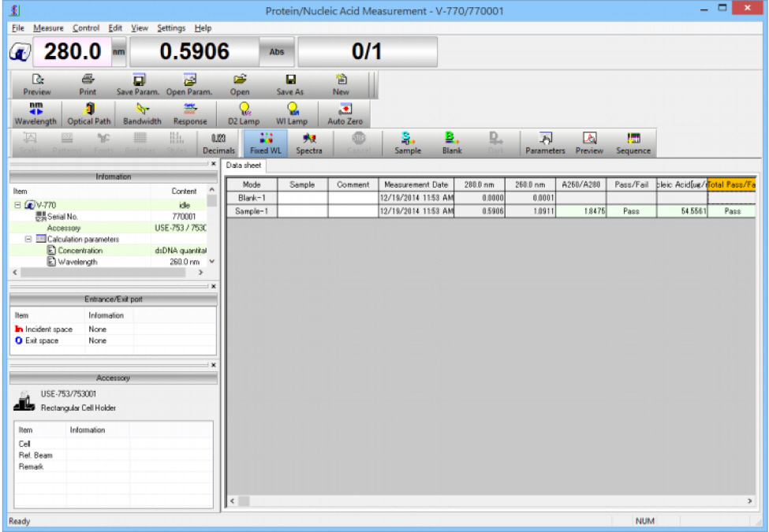Click the Print toolbar icon
The image size is (769, 532).
tap(88, 84)
